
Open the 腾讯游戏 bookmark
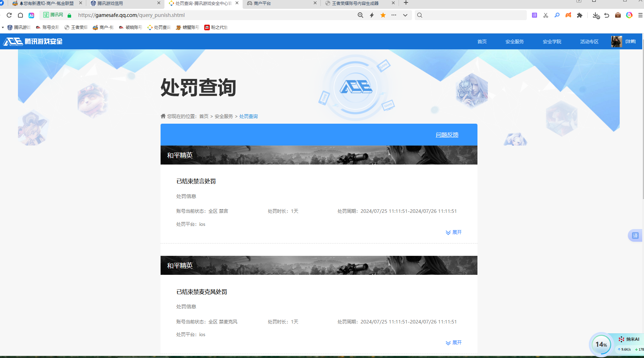[x=19, y=27]
